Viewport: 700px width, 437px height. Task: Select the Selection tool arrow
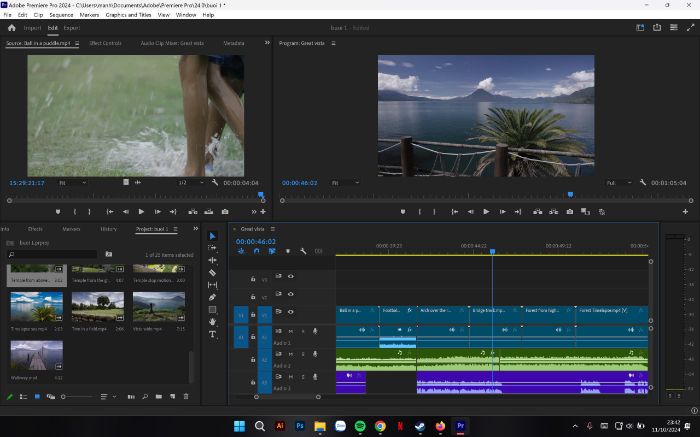[212, 236]
